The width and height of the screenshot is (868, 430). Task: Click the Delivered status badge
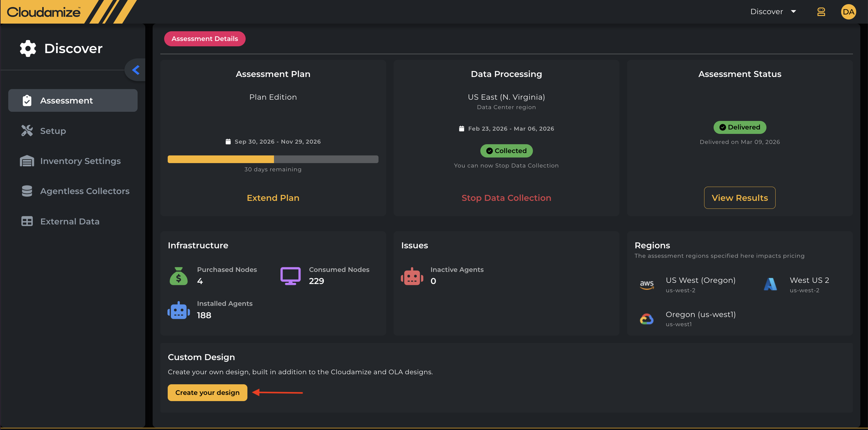[740, 127]
